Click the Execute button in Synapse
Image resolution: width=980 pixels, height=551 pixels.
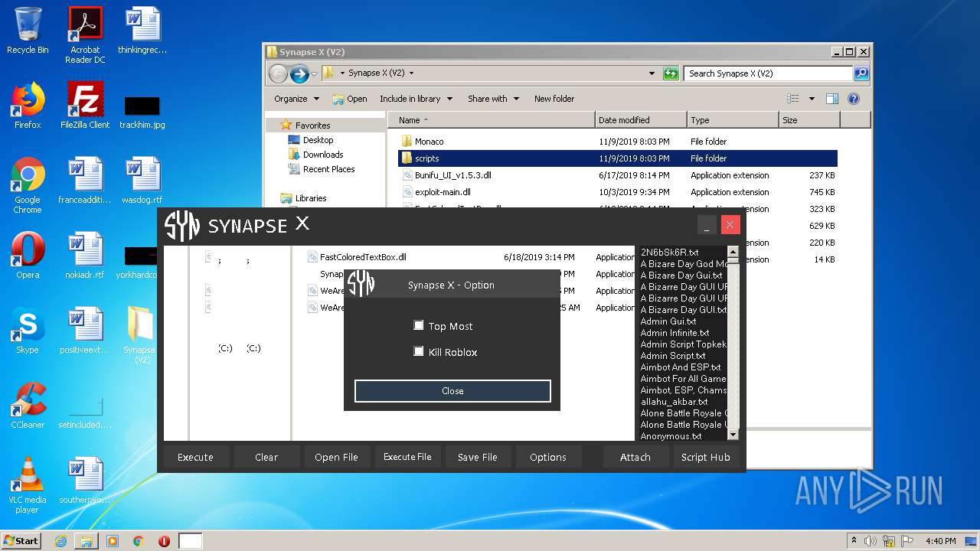[x=195, y=457]
